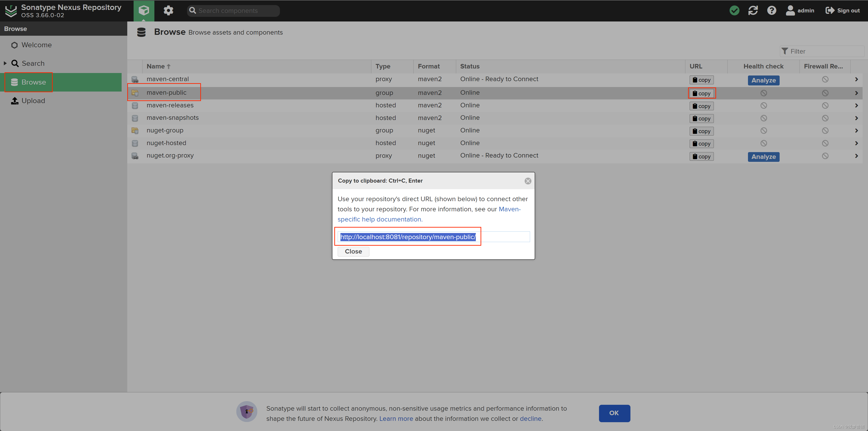Click the green system status check icon
The image size is (868, 431).
[735, 10]
